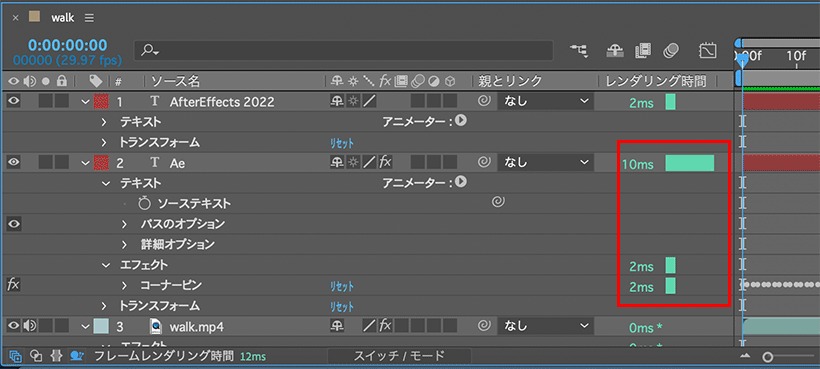The height and width of the screenshot is (369, 820).
Task: Expand トランスフォーム under AfterEffects 2022 layer
Action: [x=104, y=143]
